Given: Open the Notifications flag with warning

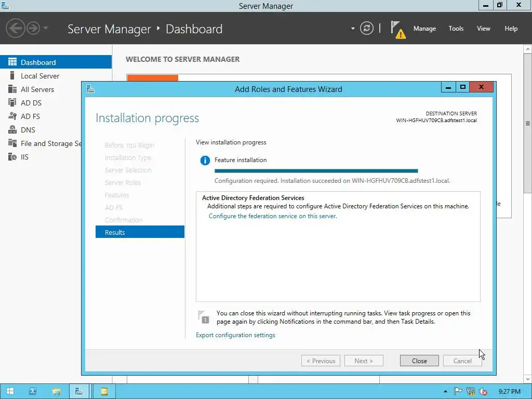Looking at the screenshot, I should click(x=397, y=30).
